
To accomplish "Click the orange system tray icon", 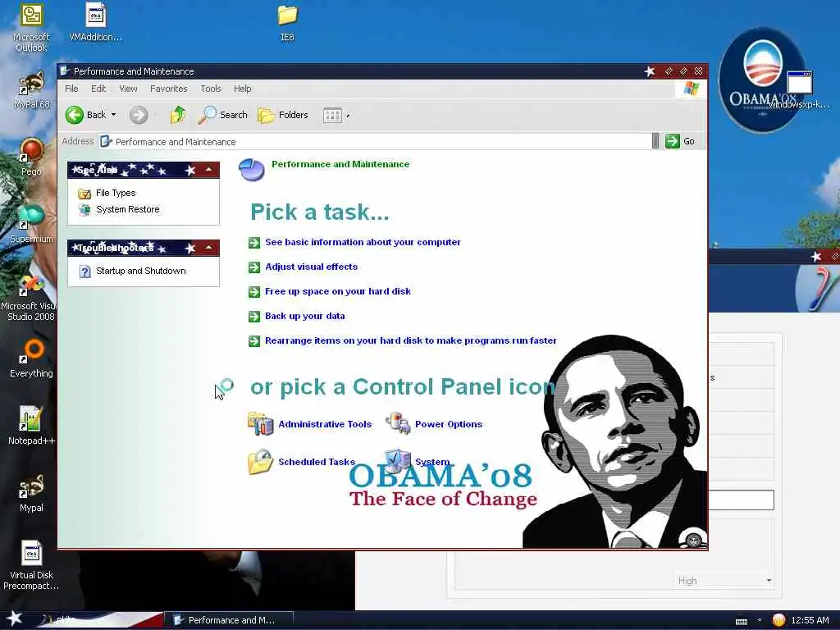I will click(778, 620).
